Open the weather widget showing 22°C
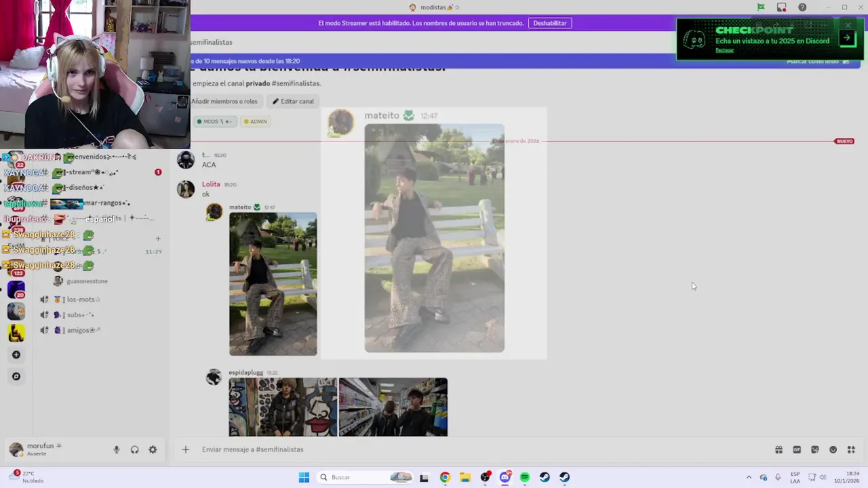 pos(27,477)
